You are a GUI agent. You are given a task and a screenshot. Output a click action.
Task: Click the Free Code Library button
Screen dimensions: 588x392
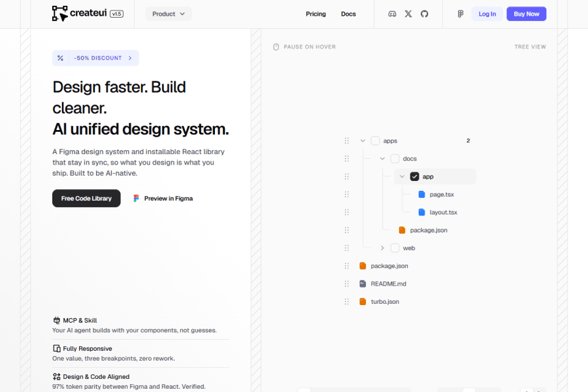86,199
